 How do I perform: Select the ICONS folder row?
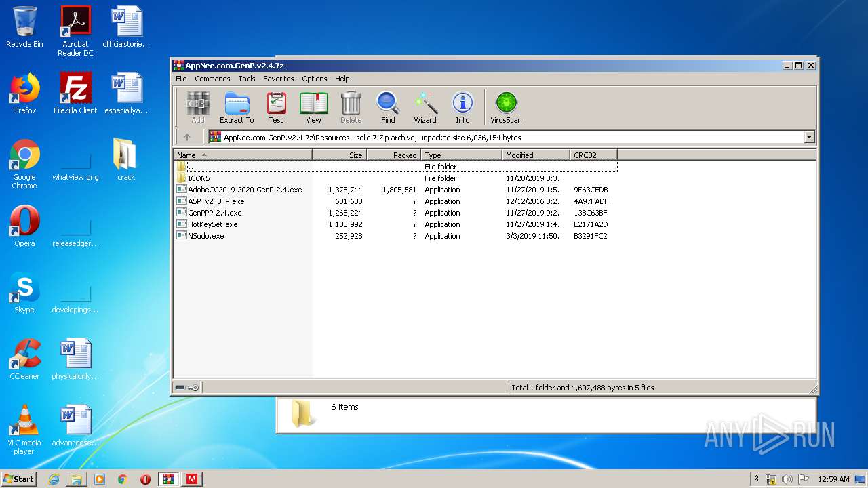[x=395, y=178]
